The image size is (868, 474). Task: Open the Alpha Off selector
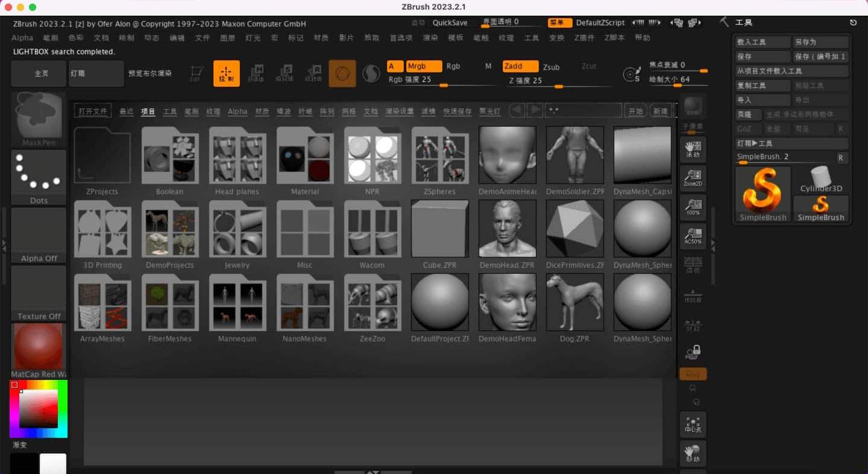tap(39, 234)
